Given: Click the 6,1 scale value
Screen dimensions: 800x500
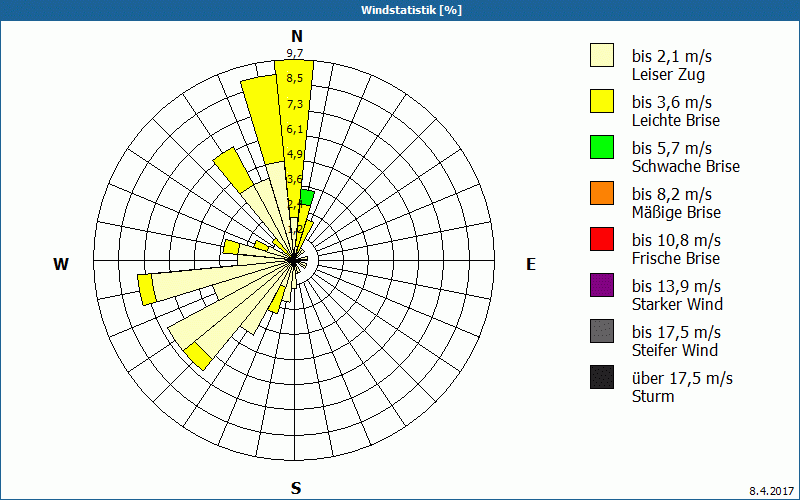Looking at the screenshot, I should coord(294,129).
